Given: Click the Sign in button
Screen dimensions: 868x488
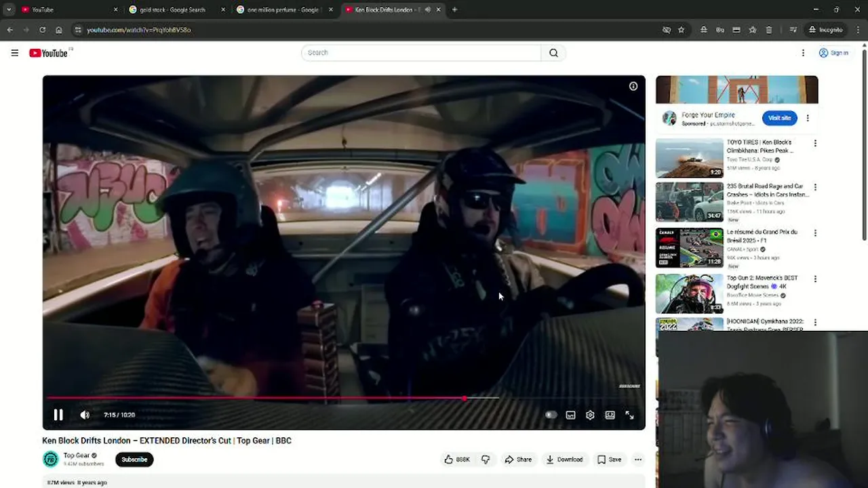Looking at the screenshot, I should (833, 53).
